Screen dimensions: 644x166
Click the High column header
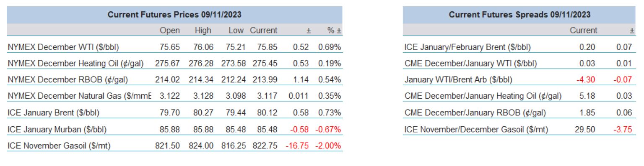click(x=203, y=31)
